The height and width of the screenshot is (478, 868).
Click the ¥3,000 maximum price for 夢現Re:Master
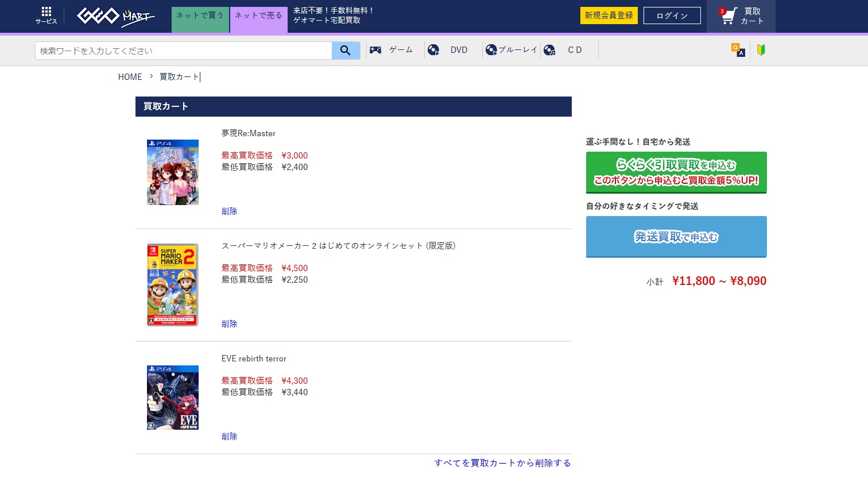294,156
